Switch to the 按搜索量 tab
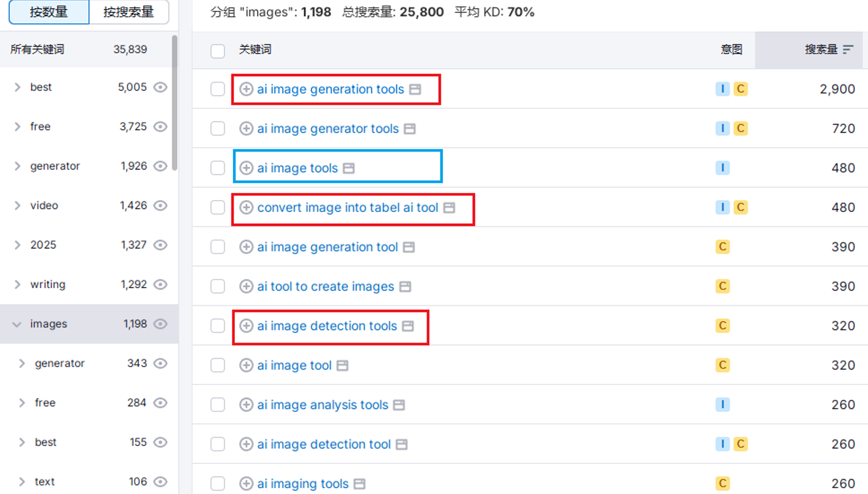Screen dimensions: 868x494 pos(128,12)
